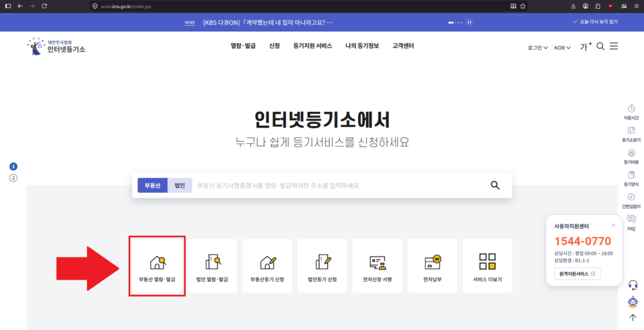Viewport: 644px width, 330px height.
Task: Open 등기소찾기 in the right sidebar
Action: coord(631,135)
